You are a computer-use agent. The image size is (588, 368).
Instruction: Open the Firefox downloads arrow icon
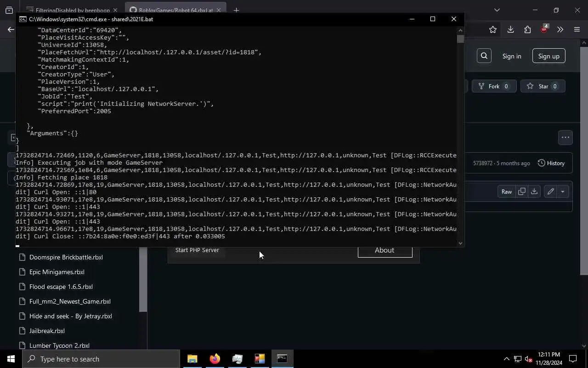510,29
